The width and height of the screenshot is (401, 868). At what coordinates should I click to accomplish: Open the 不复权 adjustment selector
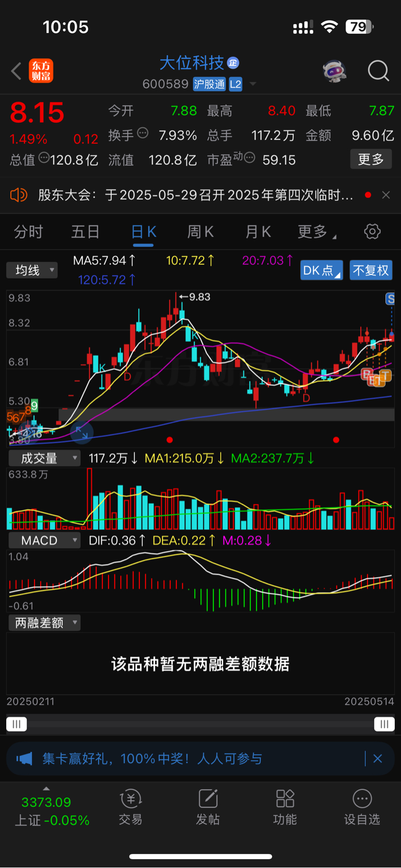click(371, 270)
